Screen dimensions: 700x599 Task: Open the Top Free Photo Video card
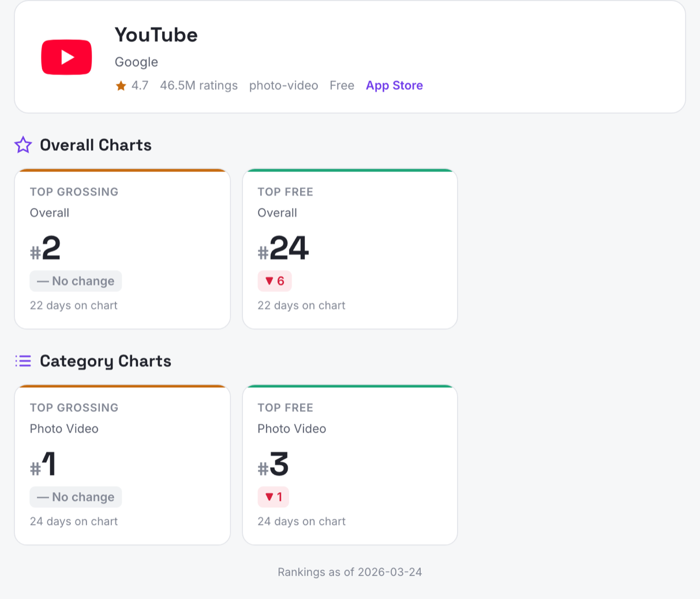point(350,465)
